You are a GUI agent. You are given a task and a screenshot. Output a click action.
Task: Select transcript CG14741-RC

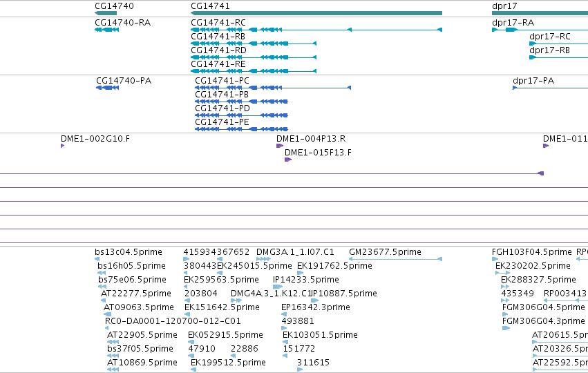click(218, 23)
